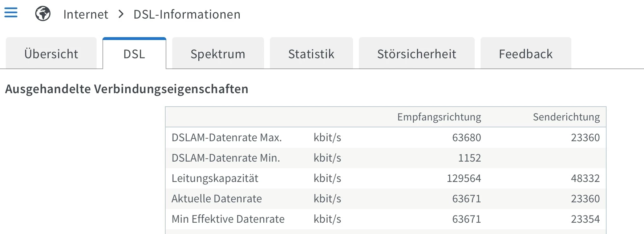This screenshot has height=234, width=644.
Task: Click the 129564 Leitungskapazität value
Action: [463, 178]
